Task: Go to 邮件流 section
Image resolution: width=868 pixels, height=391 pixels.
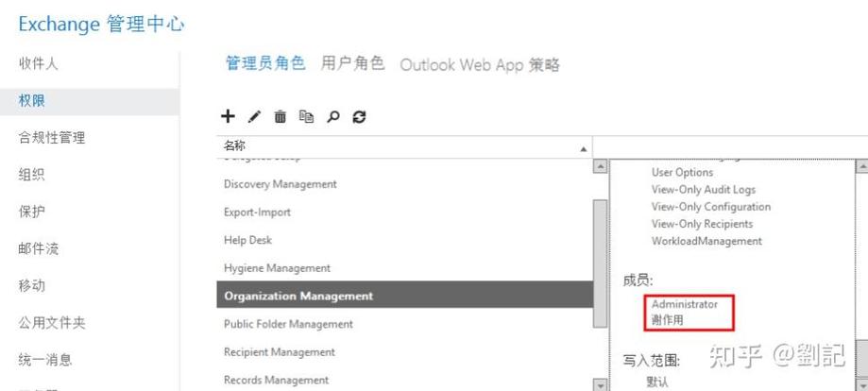Action: click(x=39, y=248)
